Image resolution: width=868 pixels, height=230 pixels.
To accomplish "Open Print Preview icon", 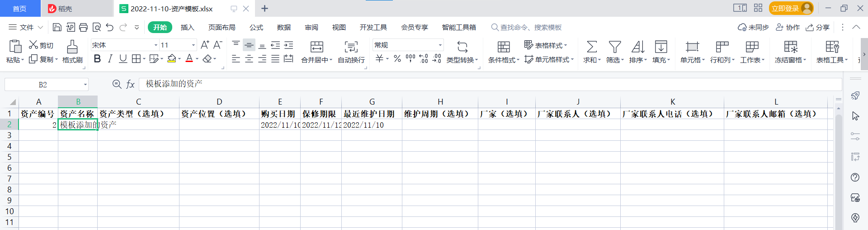I will tap(96, 28).
